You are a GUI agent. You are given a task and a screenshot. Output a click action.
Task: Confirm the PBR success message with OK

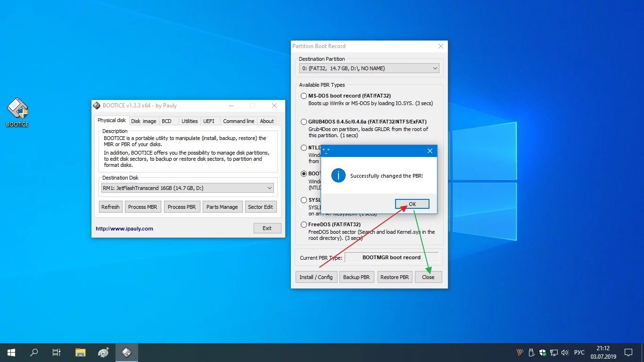(412, 204)
